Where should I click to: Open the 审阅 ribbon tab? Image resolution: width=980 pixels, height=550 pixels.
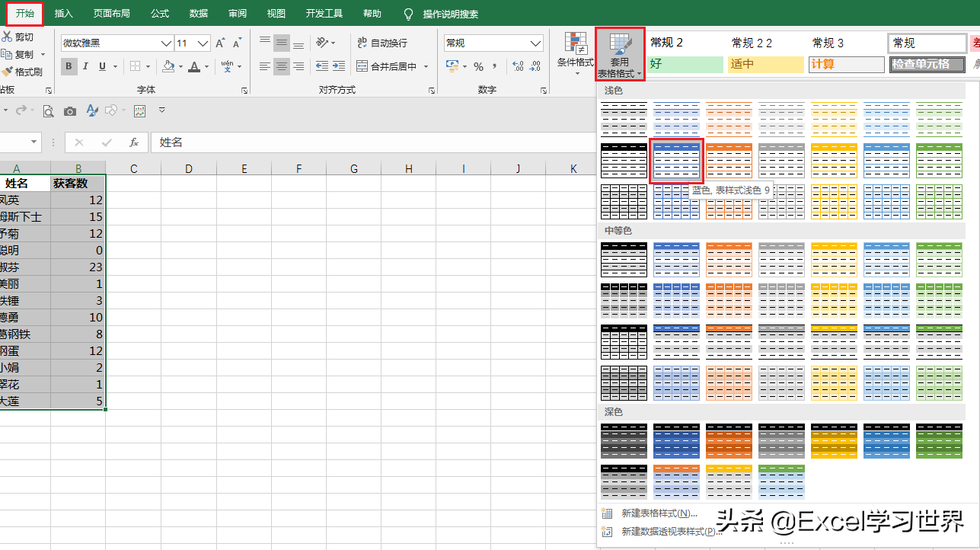click(238, 14)
